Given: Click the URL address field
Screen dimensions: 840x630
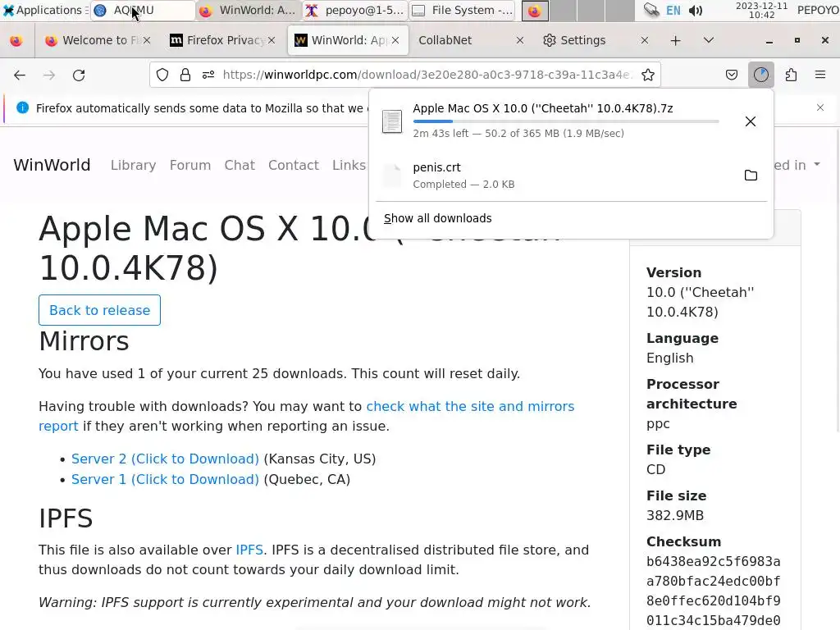Looking at the screenshot, I should pos(427,75).
